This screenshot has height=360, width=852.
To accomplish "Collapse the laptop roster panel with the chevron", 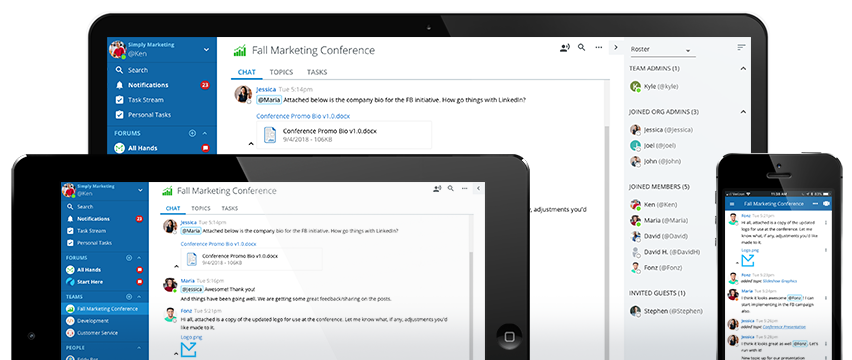I will [x=616, y=48].
